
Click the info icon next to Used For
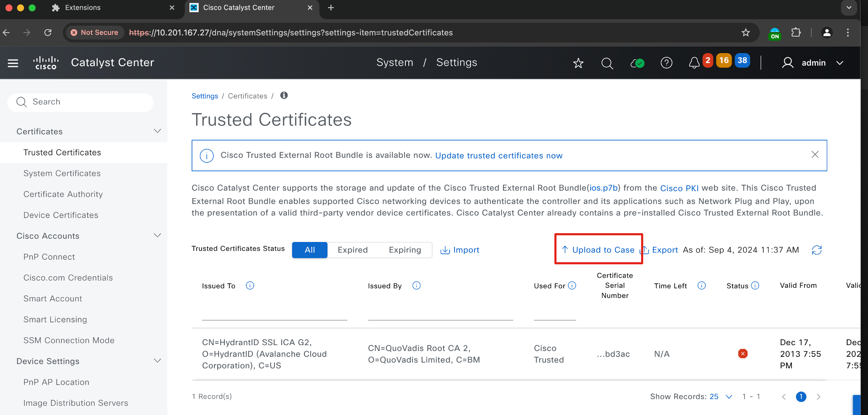[x=572, y=286]
